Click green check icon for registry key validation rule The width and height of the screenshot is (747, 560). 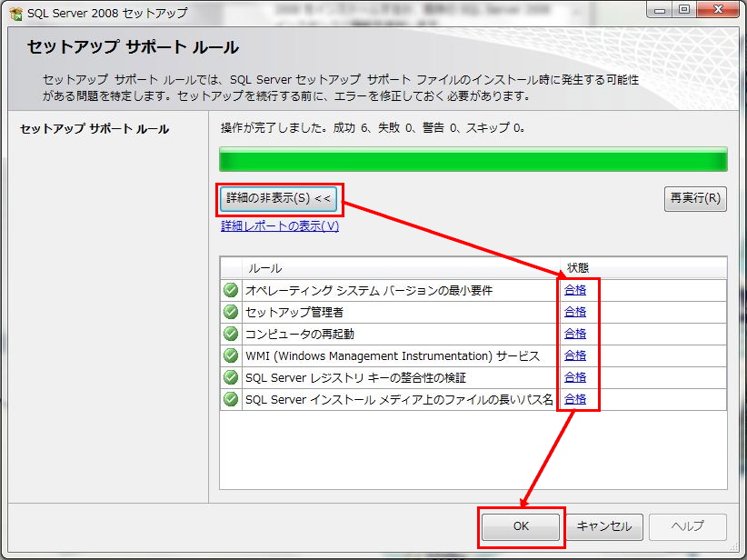(231, 377)
